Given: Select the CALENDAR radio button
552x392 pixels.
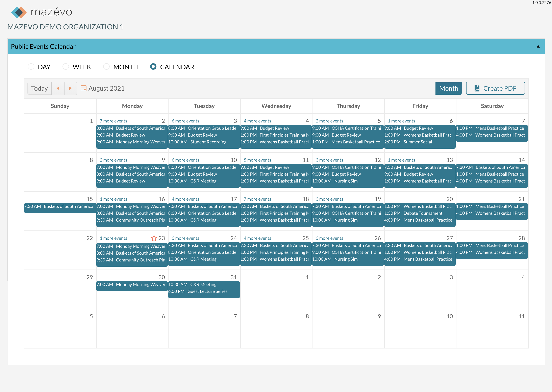Looking at the screenshot, I should coord(153,67).
